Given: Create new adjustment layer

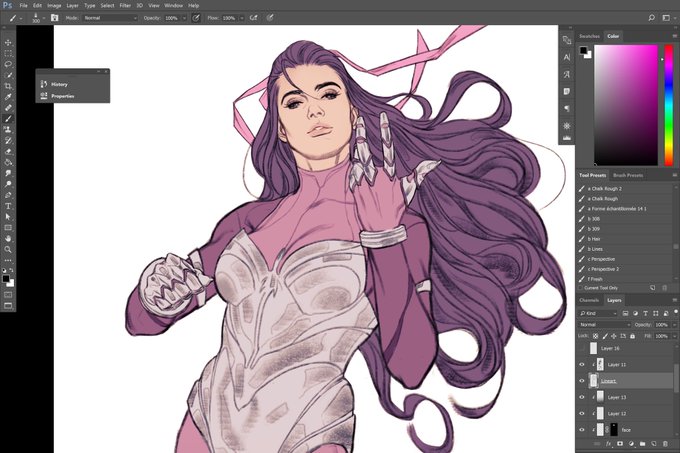Looking at the screenshot, I should (x=631, y=444).
